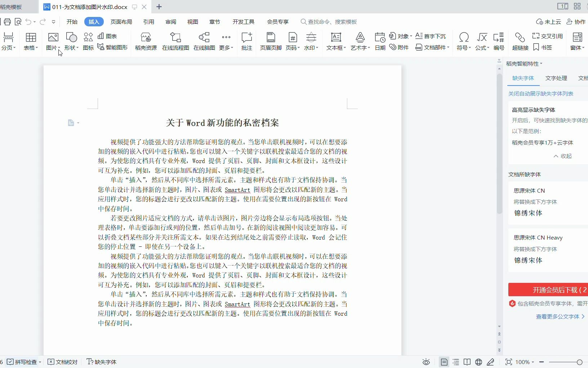The width and height of the screenshot is (588, 368).
Task: Toggle eye protection mode in status bar
Action: [x=426, y=362]
